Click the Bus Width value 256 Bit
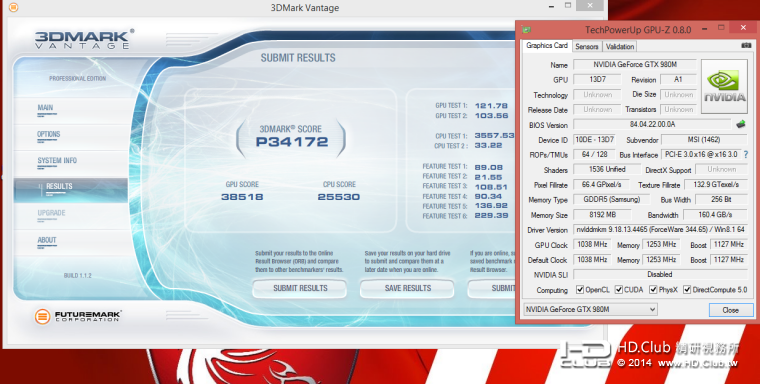Image resolution: width=760 pixels, height=384 pixels. (722, 199)
